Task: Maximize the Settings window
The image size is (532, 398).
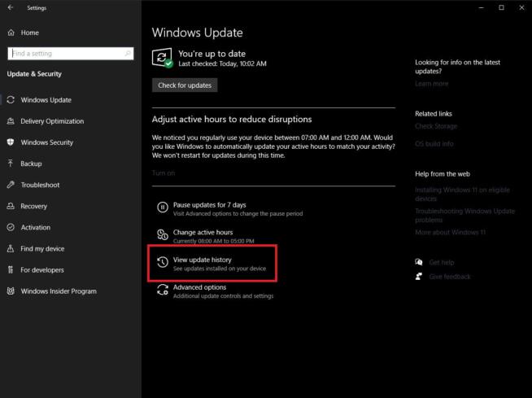Action: (x=501, y=7)
